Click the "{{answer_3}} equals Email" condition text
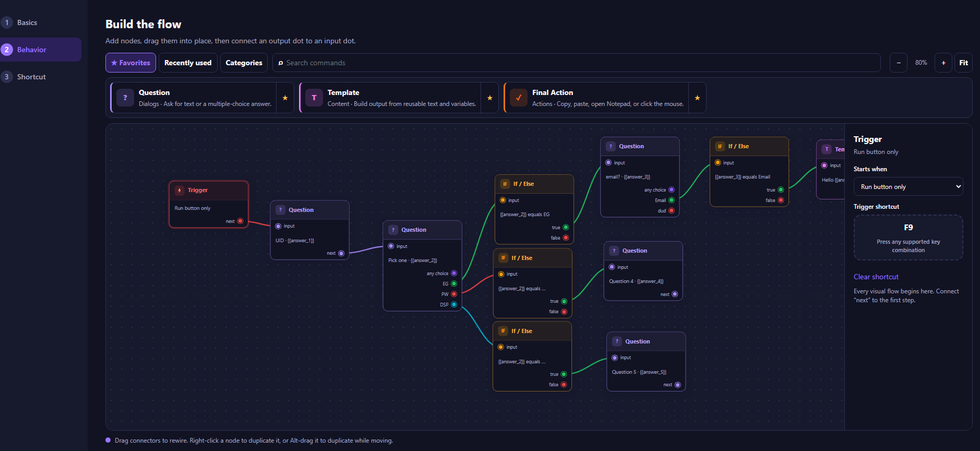Screen dimensions: 980x451 pos(743,177)
